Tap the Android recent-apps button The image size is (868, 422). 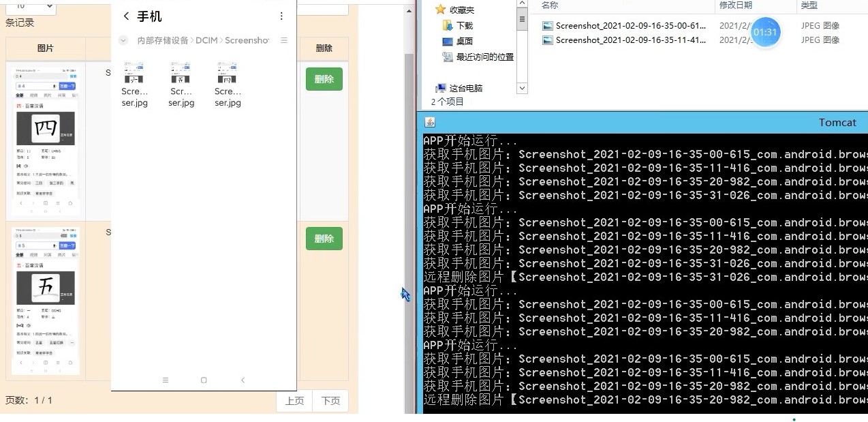point(166,380)
